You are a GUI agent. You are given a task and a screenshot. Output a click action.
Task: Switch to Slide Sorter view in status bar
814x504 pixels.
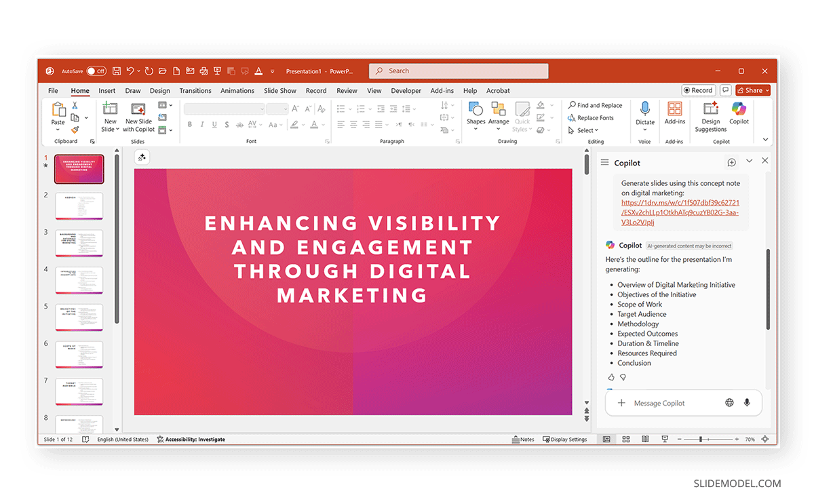click(x=626, y=440)
